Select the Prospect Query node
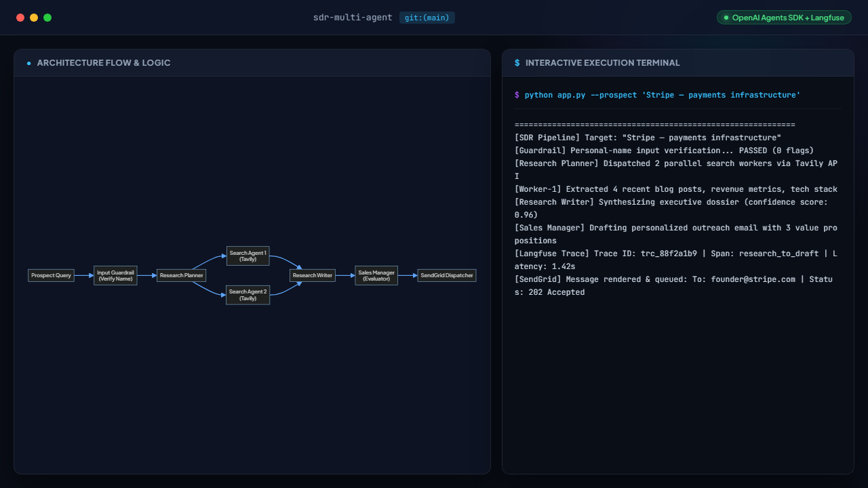Viewport: 868px width, 488px height. pyautogui.click(x=51, y=276)
